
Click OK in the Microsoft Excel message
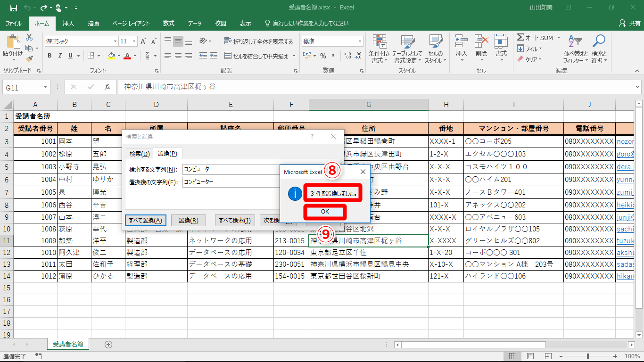click(325, 212)
